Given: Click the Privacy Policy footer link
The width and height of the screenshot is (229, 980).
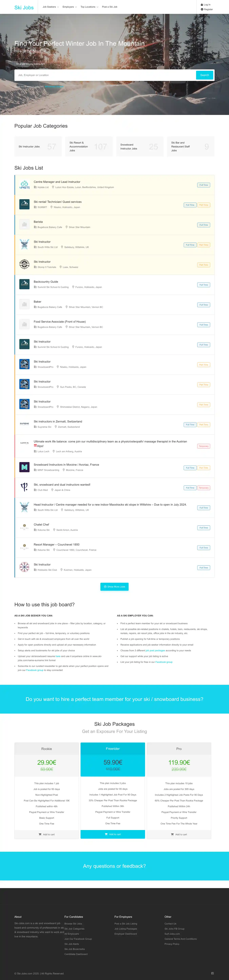Looking at the screenshot, I should [172, 944].
